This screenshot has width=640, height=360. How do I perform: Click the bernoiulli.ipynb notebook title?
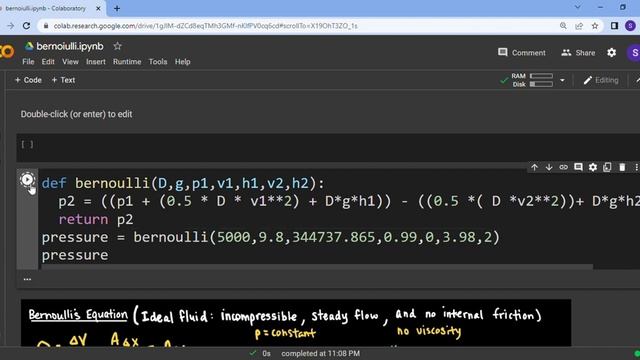(70, 46)
